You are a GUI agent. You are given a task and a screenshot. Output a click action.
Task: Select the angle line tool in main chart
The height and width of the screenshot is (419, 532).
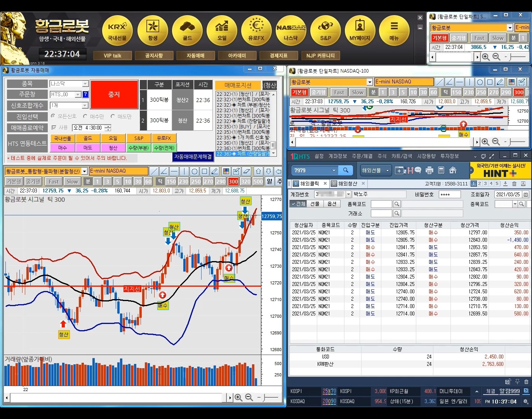coord(164,171)
